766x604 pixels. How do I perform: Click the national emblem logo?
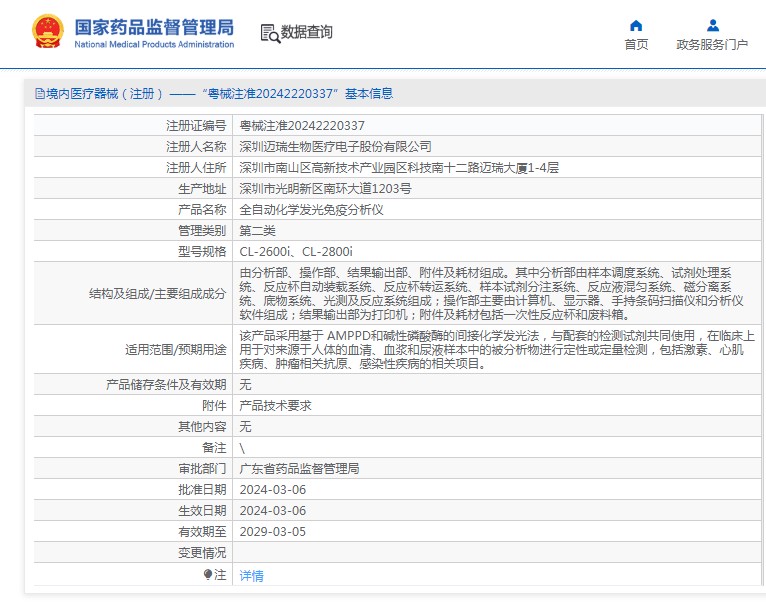[46, 31]
